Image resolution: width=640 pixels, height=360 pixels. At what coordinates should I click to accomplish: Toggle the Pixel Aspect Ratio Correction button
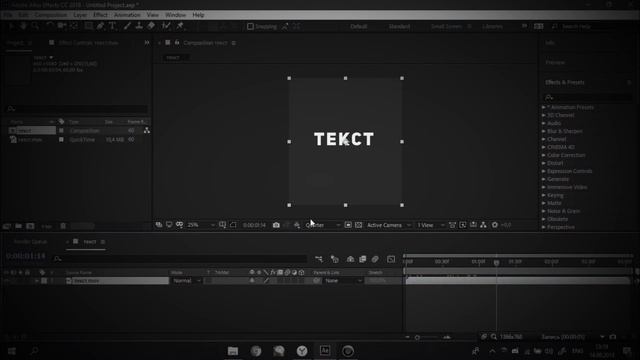(x=452, y=225)
